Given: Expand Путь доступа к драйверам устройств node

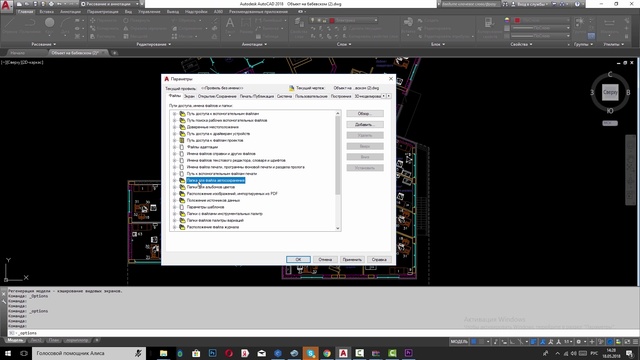Looking at the screenshot, I should (x=174, y=134).
